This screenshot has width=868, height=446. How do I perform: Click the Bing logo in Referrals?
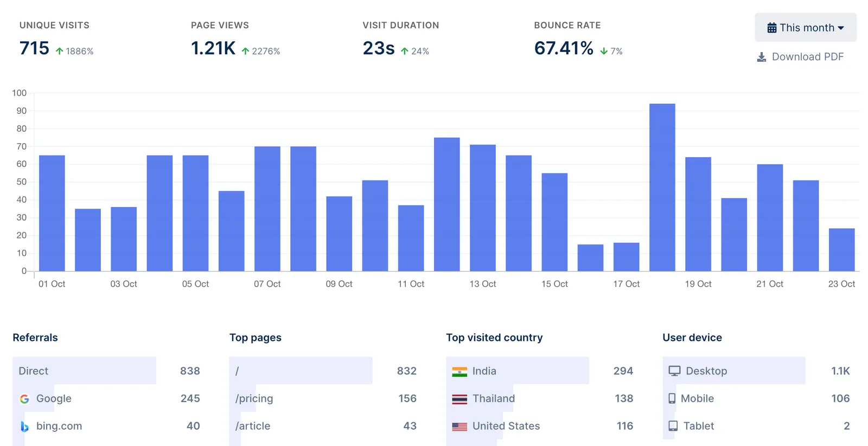pos(24,426)
